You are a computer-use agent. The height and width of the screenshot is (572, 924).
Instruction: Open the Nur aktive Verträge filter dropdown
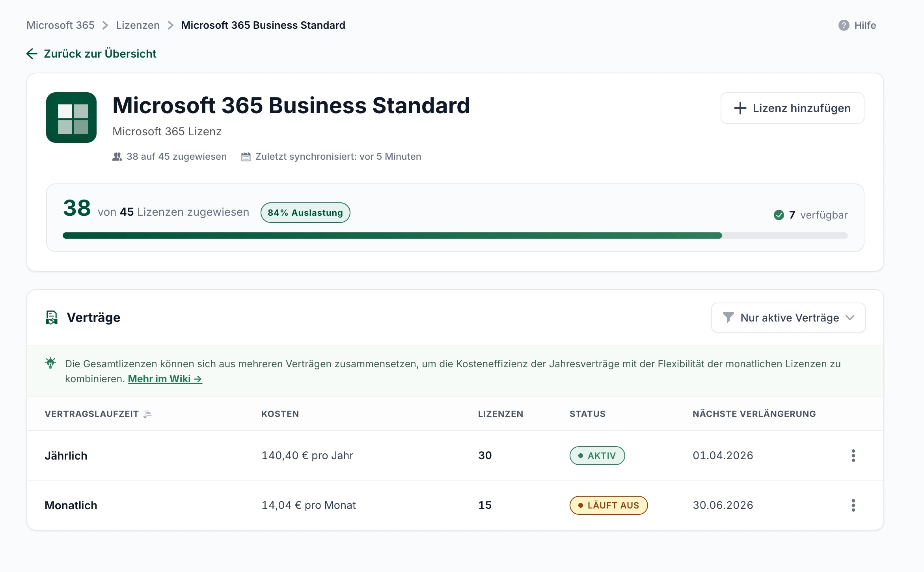[x=788, y=318]
